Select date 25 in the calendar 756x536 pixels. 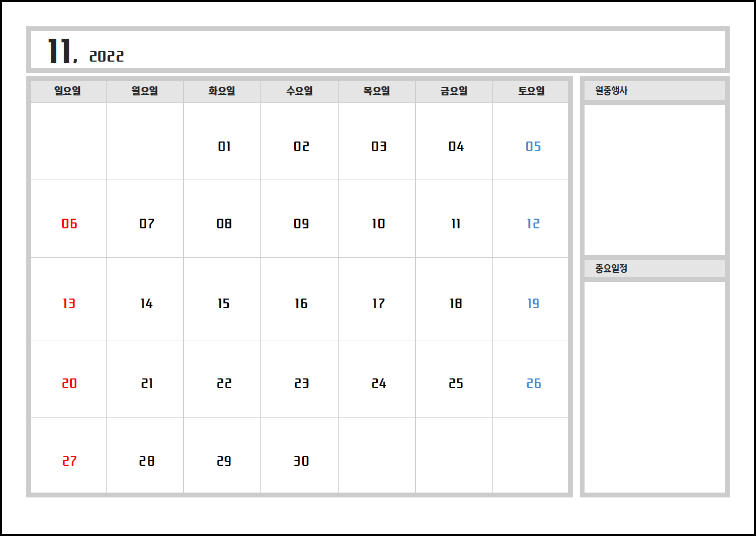tap(456, 383)
